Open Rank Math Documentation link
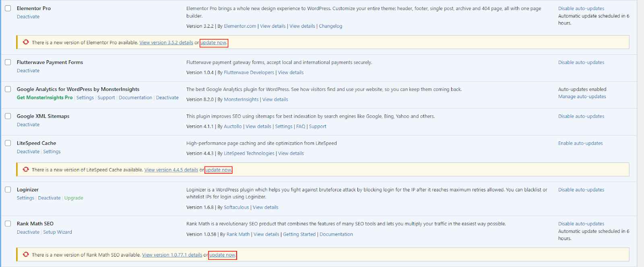644x267 pixels. 336,234
